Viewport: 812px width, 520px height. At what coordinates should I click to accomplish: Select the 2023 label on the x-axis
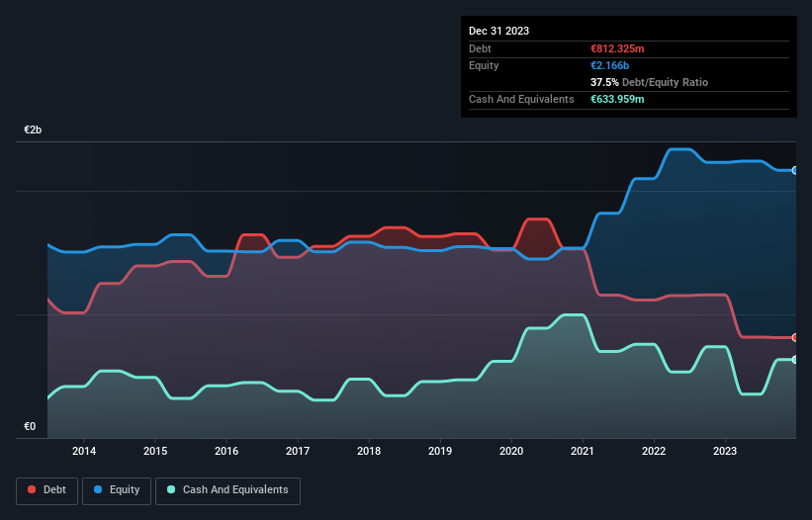point(725,451)
